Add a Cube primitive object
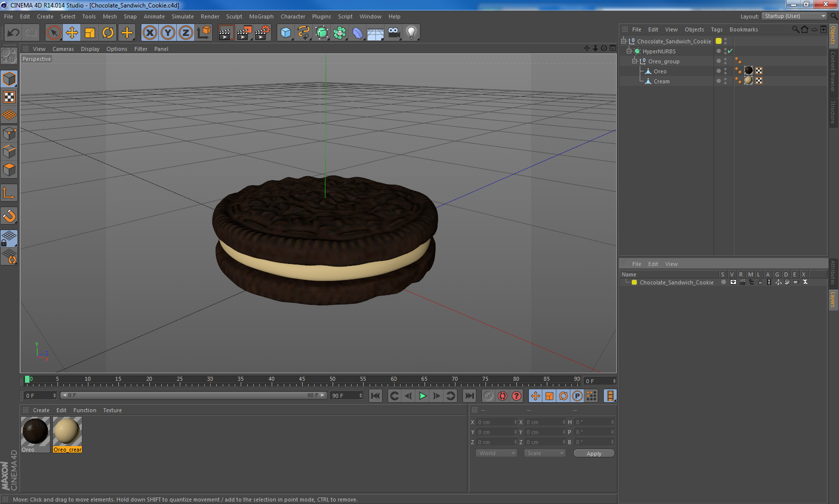The width and height of the screenshot is (839, 504). point(286,33)
